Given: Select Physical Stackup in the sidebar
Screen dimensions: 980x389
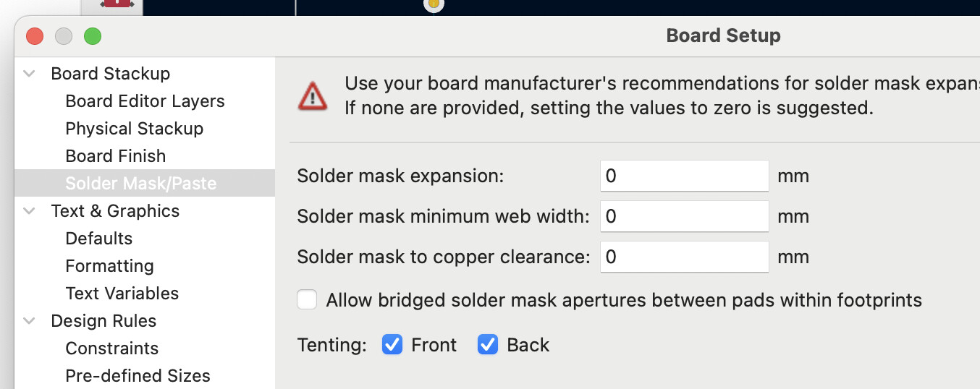Looking at the screenshot, I should [134, 129].
